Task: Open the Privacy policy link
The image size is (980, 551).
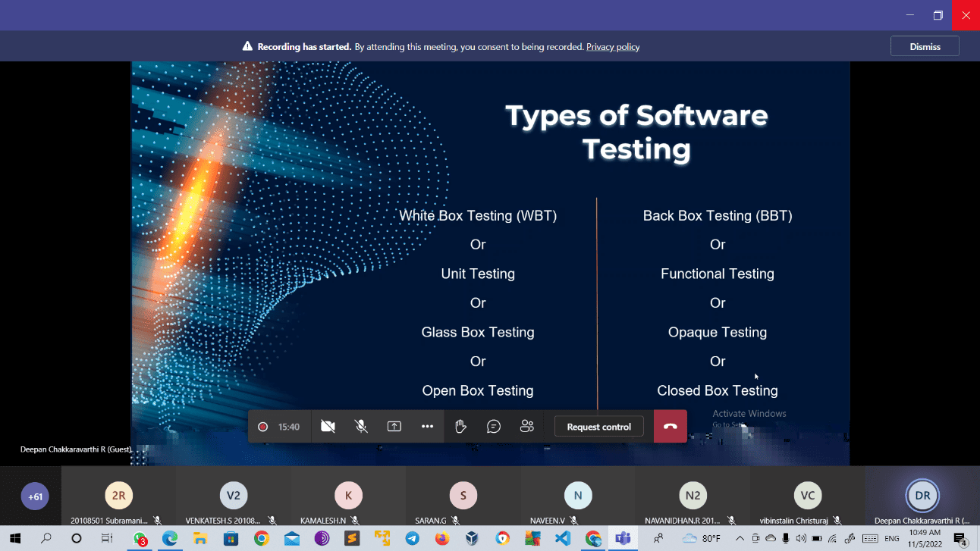Action: pos(612,47)
